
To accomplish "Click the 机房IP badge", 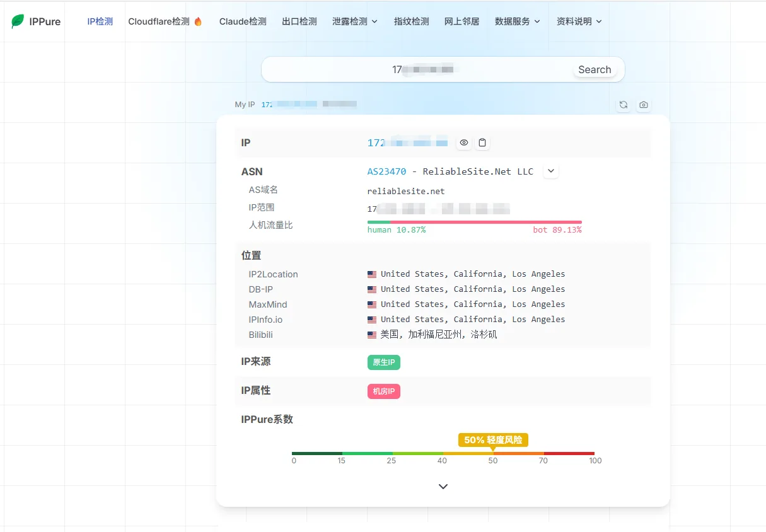I will pos(384,391).
